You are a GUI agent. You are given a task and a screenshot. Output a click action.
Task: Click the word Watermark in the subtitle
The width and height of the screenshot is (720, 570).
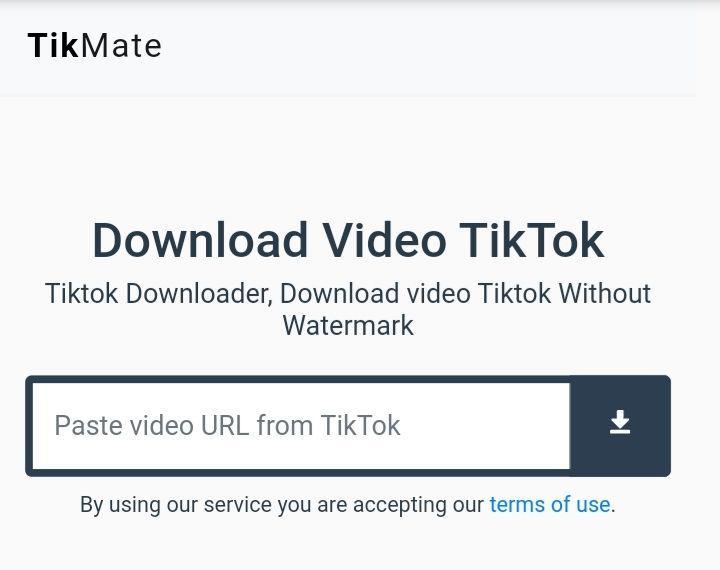(348, 326)
